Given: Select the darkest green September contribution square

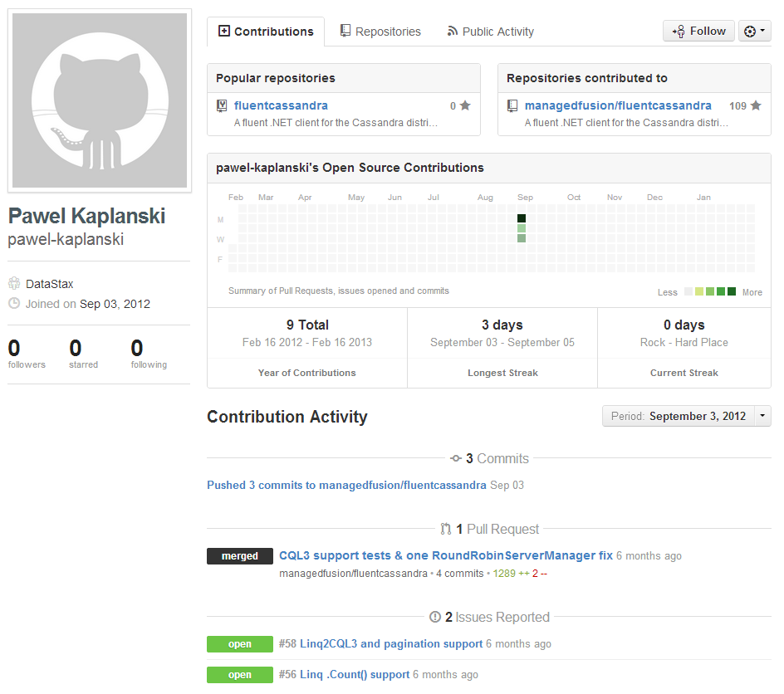Looking at the screenshot, I should pyautogui.click(x=522, y=218).
